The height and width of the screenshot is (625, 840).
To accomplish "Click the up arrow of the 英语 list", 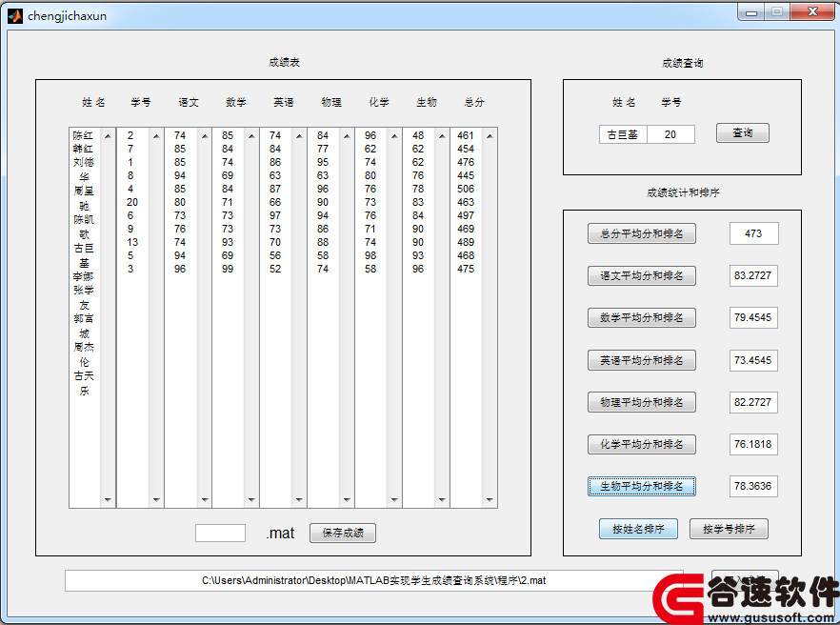I will (299, 136).
